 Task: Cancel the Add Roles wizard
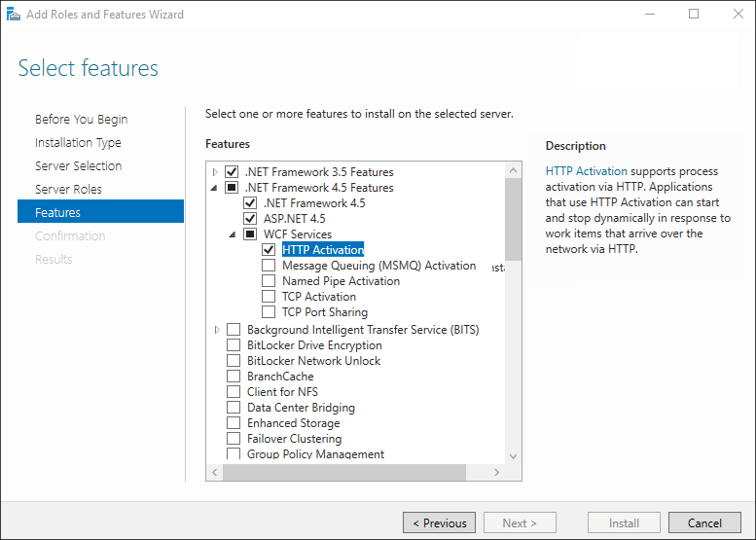(x=704, y=522)
